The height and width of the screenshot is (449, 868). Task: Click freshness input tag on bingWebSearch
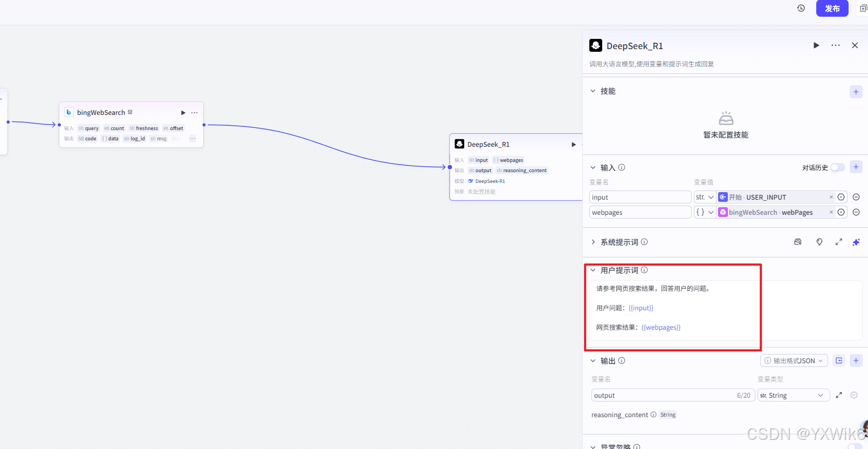click(143, 128)
